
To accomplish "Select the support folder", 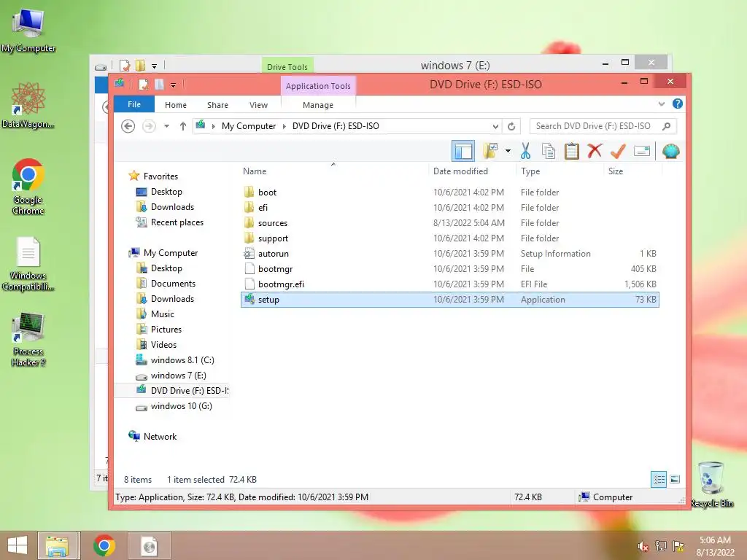I will [x=450, y=238].
